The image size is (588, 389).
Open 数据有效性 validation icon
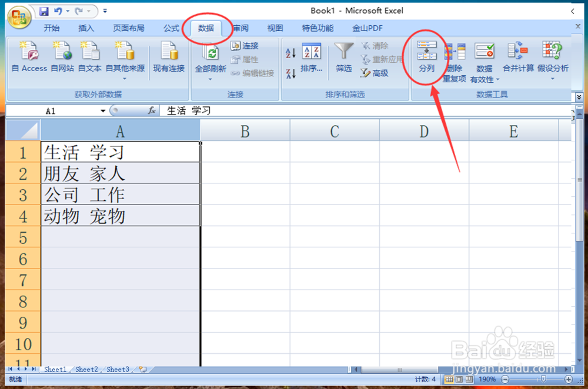tap(484, 51)
